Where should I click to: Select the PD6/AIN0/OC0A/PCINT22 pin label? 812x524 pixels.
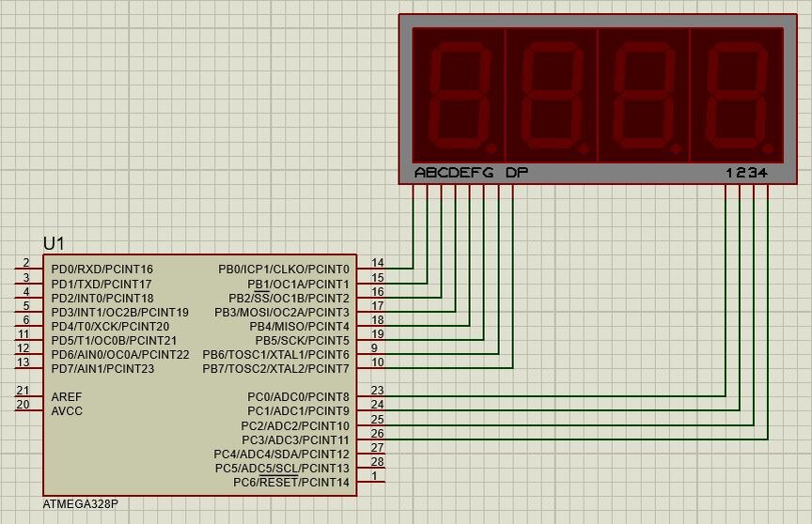point(120,355)
